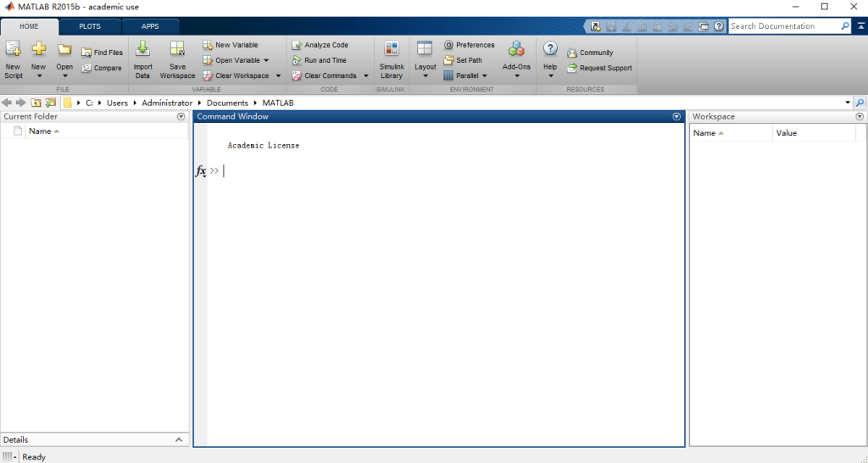
Task: Click the Find Files icon
Action: (87, 53)
